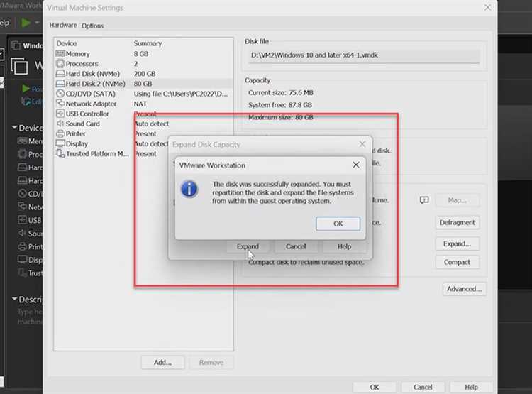This screenshot has width=532, height=394.
Task: Click the sidebar Trusted Platform icon
Action: (22, 273)
